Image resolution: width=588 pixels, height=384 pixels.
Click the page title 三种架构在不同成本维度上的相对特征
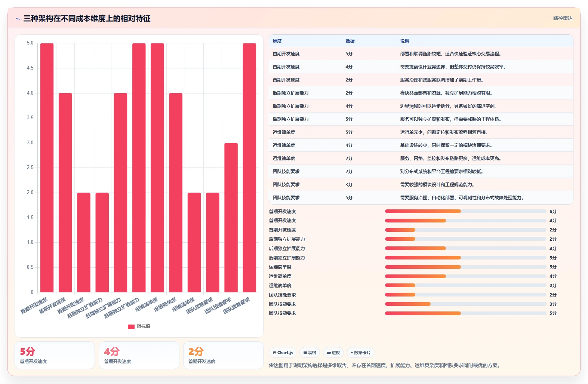(x=87, y=18)
